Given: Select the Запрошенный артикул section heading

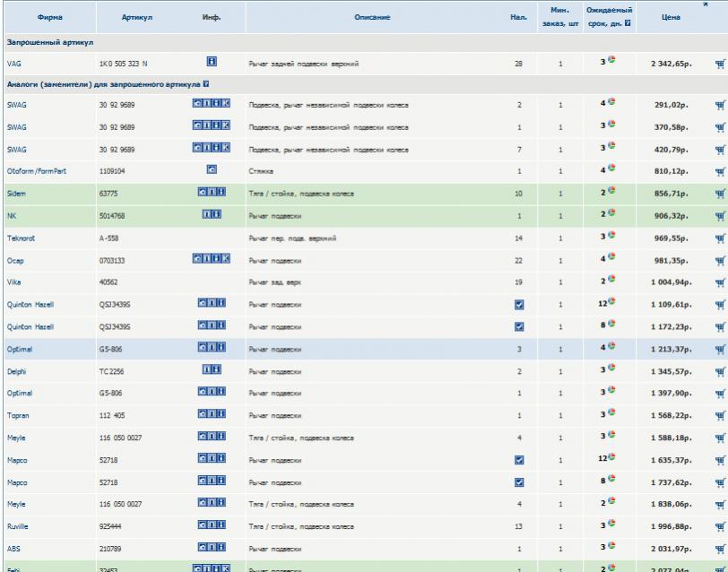Looking at the screenshot, I should tap(50, 42).
